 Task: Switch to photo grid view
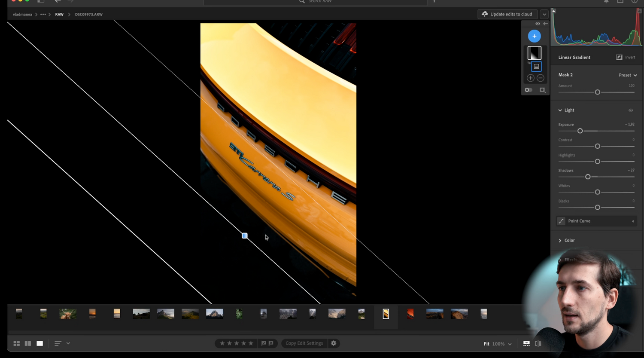tap(17, 343)
